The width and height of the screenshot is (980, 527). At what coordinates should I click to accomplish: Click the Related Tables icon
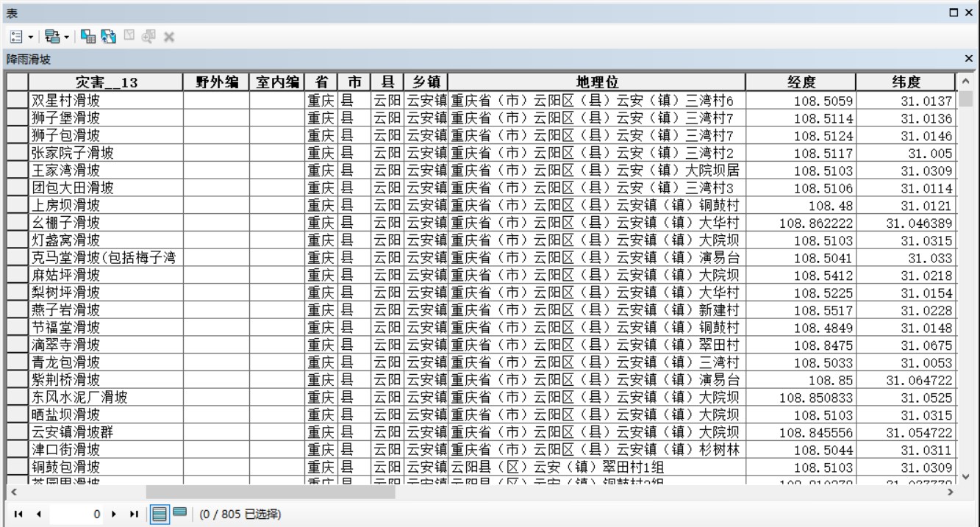(51, 35)
